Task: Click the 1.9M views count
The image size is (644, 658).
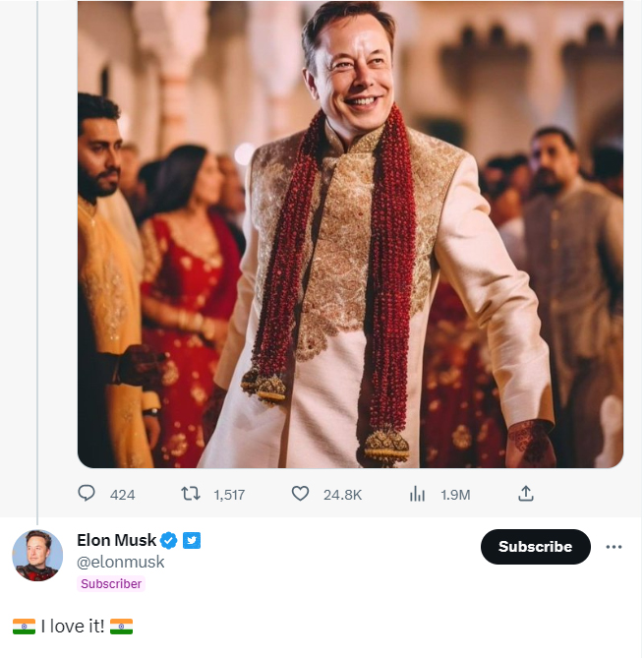Action: coord(455,495)
